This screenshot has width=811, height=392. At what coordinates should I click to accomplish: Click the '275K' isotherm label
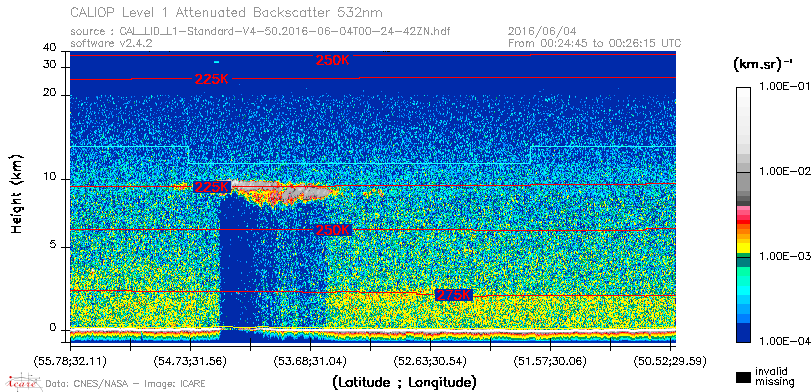(x=454, y=295)
